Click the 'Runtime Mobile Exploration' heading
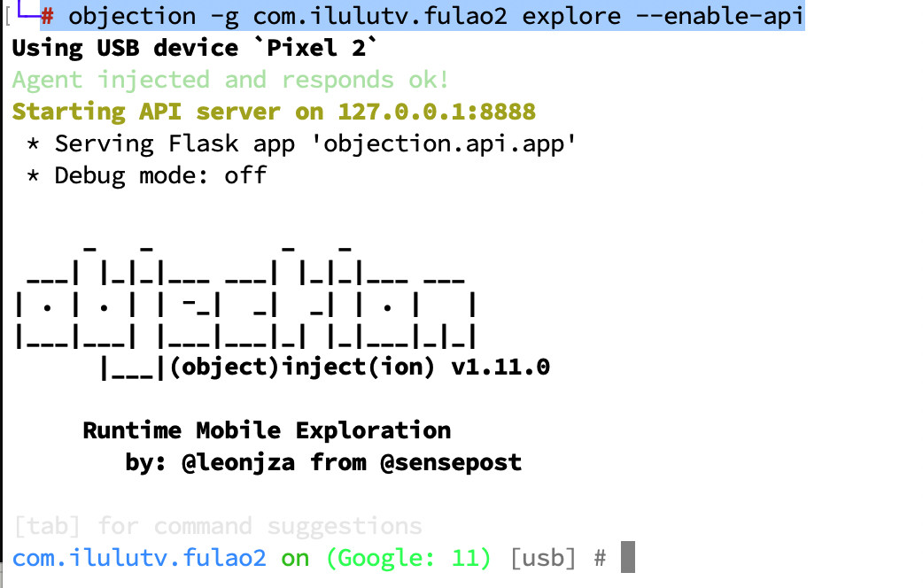Screen dimensions: 923x588 [x=267, y=430]
